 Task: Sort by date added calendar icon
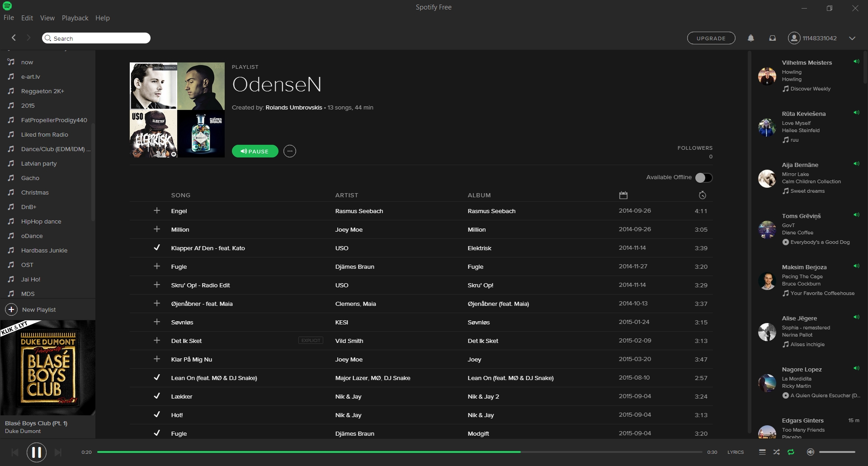tap(623, 195)
